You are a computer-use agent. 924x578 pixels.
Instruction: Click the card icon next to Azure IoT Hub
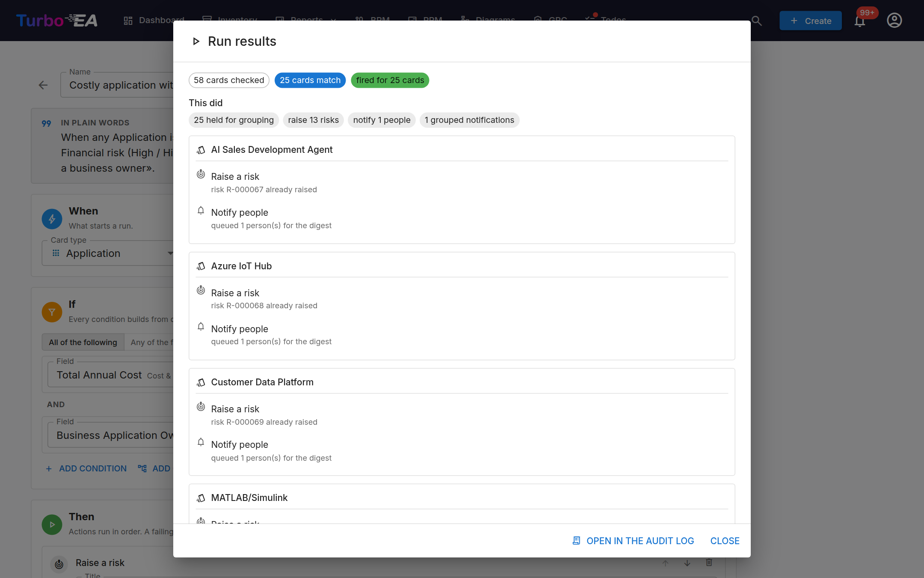tap(201, 266)
